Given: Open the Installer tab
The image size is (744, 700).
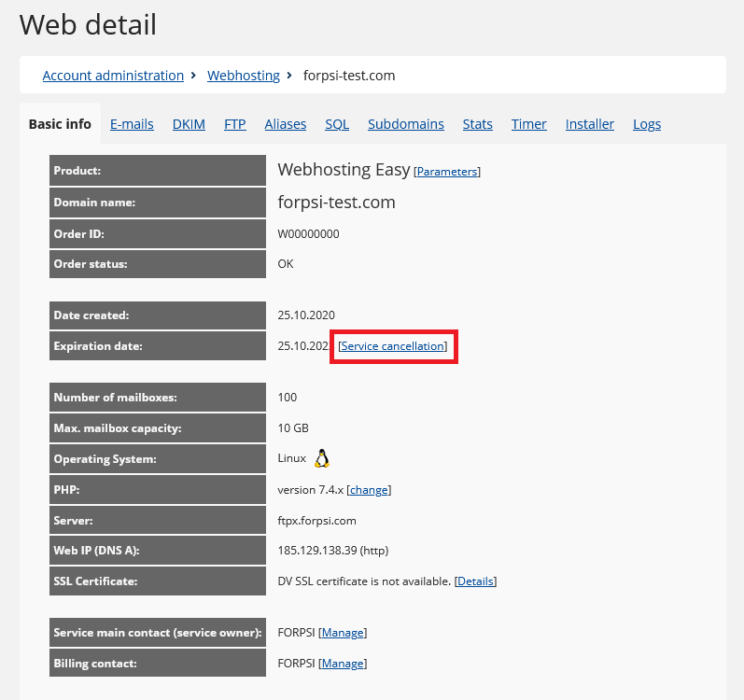Looking at the screenshot, I should (x=589, y=124).
